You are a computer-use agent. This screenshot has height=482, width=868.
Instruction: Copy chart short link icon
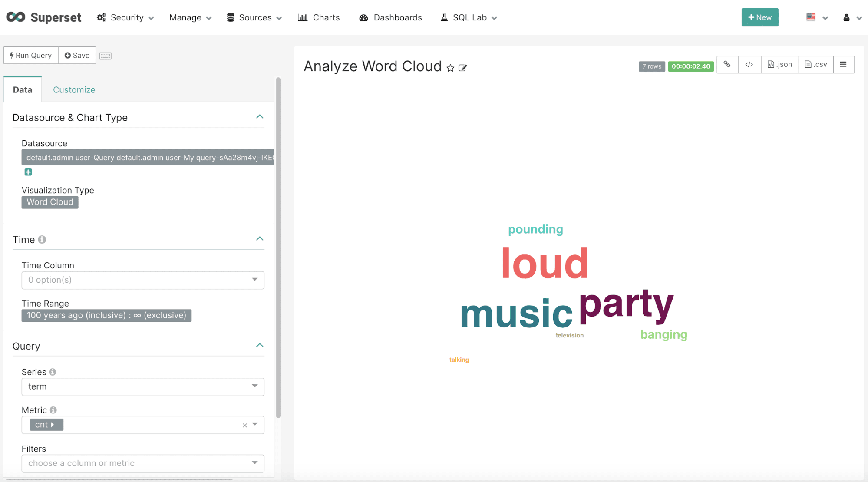click(x=727, y=65)
